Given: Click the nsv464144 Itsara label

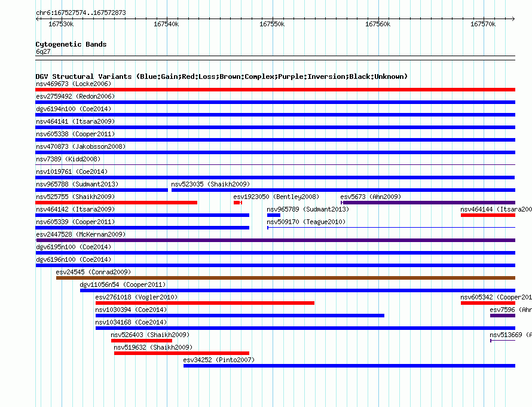Looking at the screenshot, I should point(496,209).
